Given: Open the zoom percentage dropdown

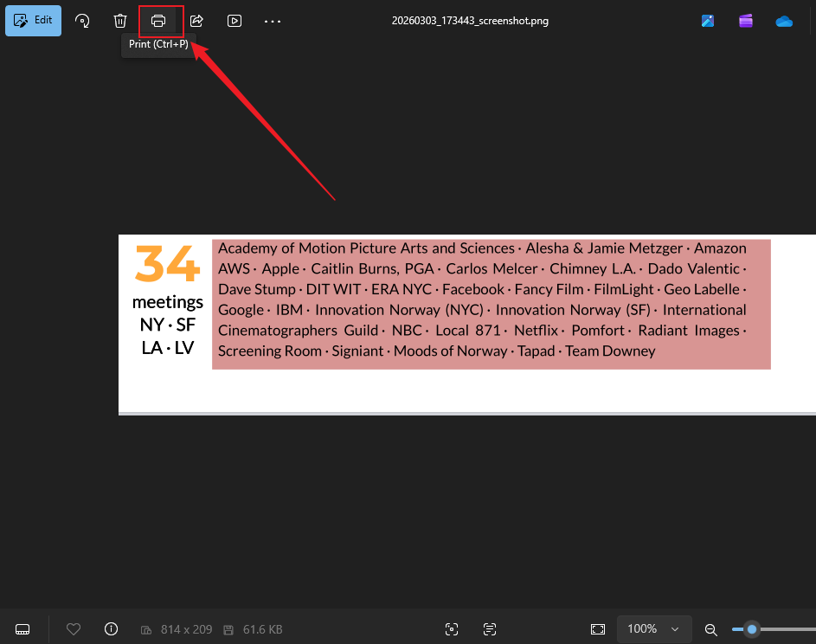Looking at the screenshot, I should coord(654,629).
